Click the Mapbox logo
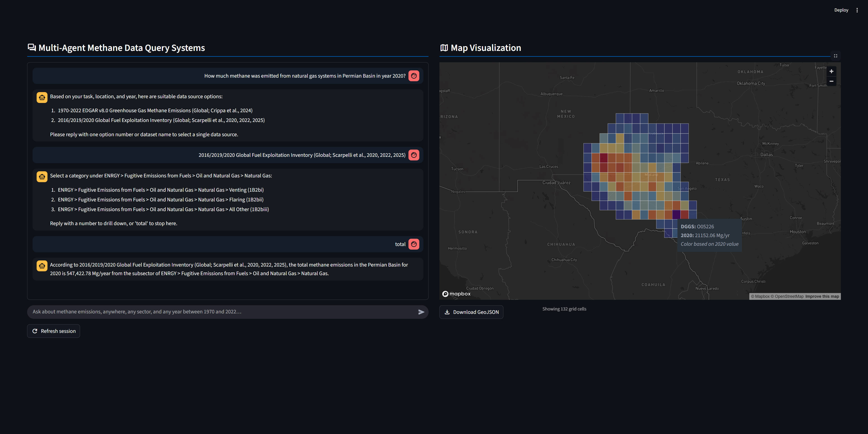The width and height of the screenshot is (868, 434). [x=456, y=294]
